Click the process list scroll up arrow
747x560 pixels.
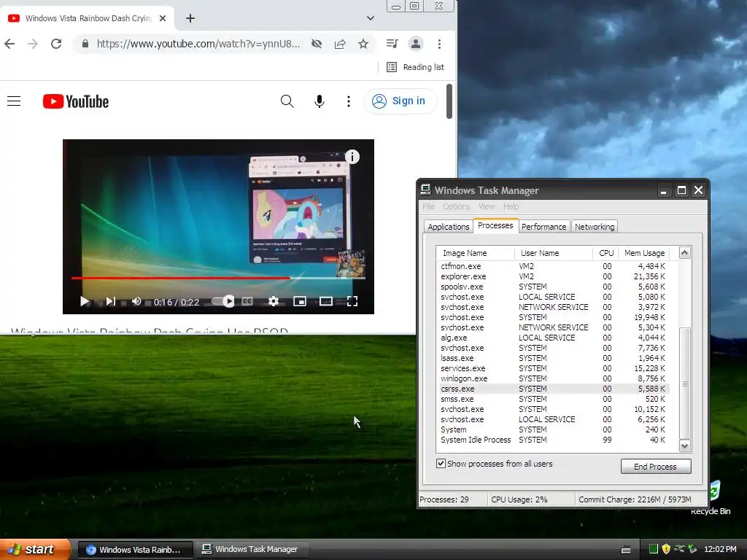click(x=684, y=253)
